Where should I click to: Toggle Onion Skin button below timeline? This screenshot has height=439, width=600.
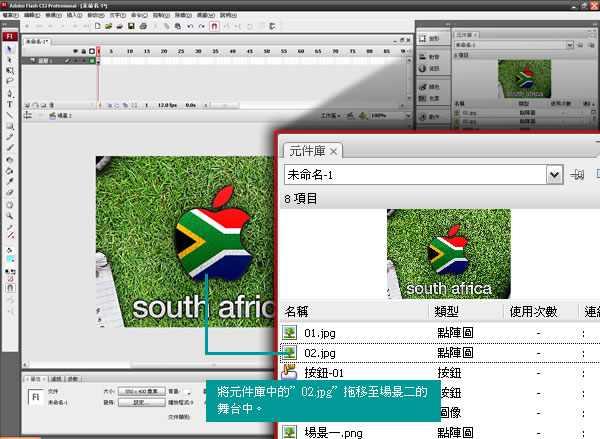click(109, 105)
